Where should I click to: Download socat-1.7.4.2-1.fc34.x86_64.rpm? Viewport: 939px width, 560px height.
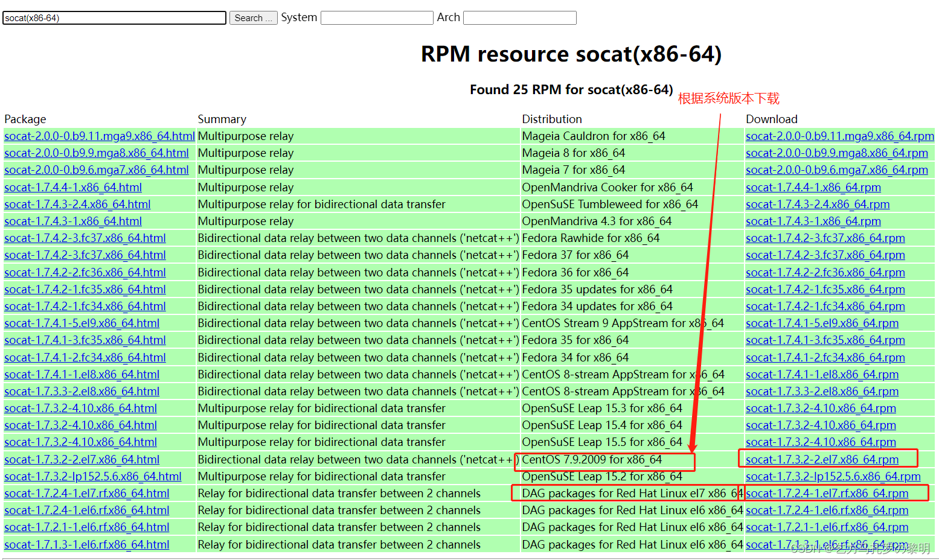click(x=825, y=307)
